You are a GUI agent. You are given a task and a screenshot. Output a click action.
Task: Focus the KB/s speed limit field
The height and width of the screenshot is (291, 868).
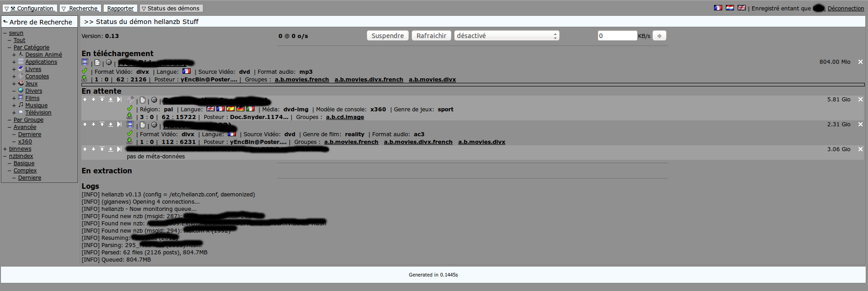coord(618,36)
